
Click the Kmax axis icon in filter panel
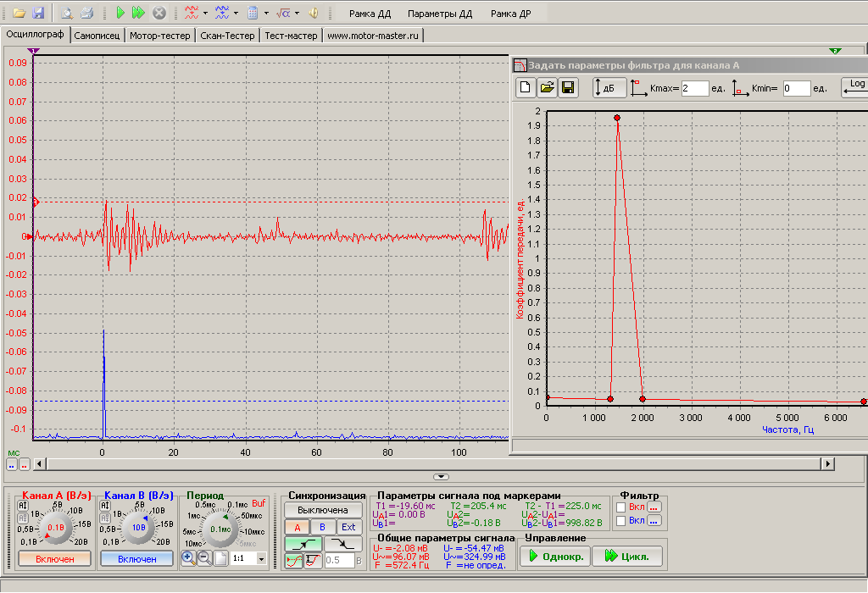click(x=638, y=88)
